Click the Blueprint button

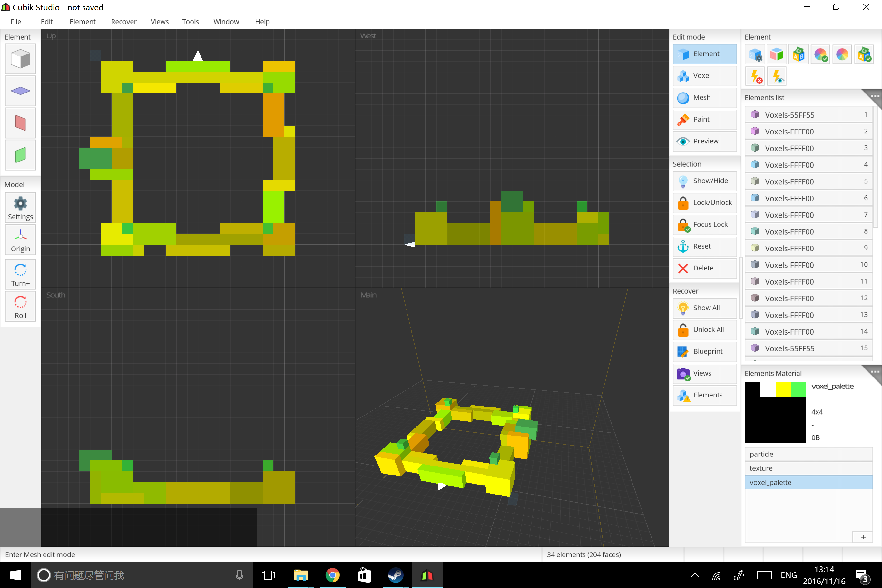[x=704, y=351]
